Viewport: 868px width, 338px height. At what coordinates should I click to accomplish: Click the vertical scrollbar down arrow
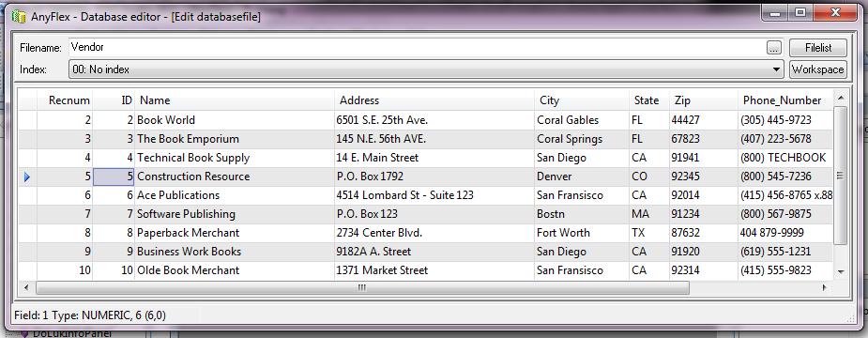(x=841, y=272)
